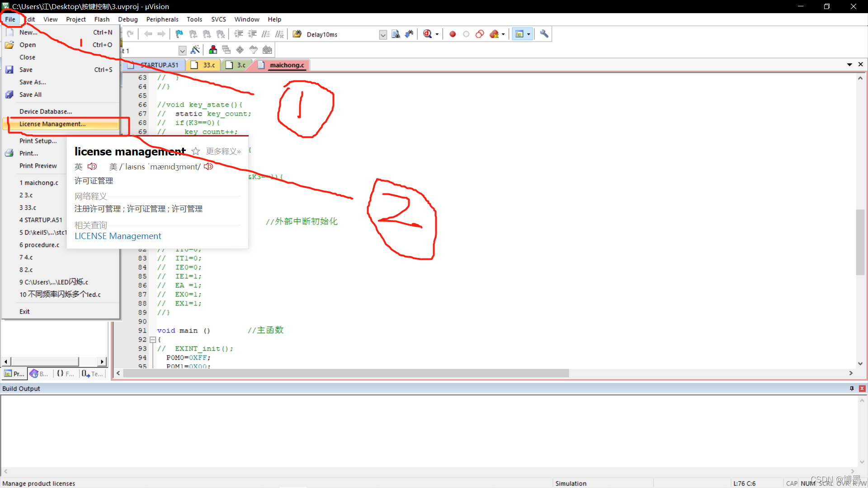
Task: Open the Window menu
Action: coord(247,19)
